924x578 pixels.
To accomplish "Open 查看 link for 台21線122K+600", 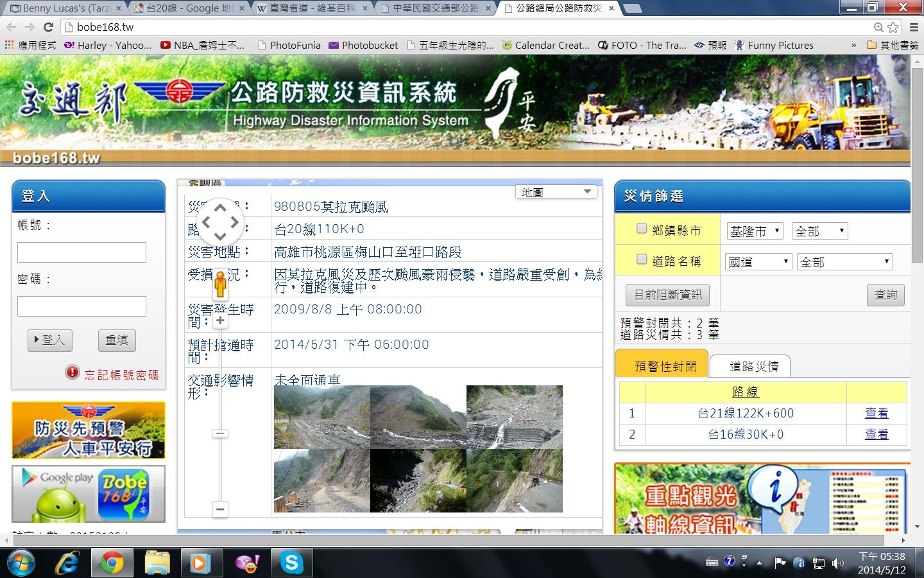I will [877, 413].
